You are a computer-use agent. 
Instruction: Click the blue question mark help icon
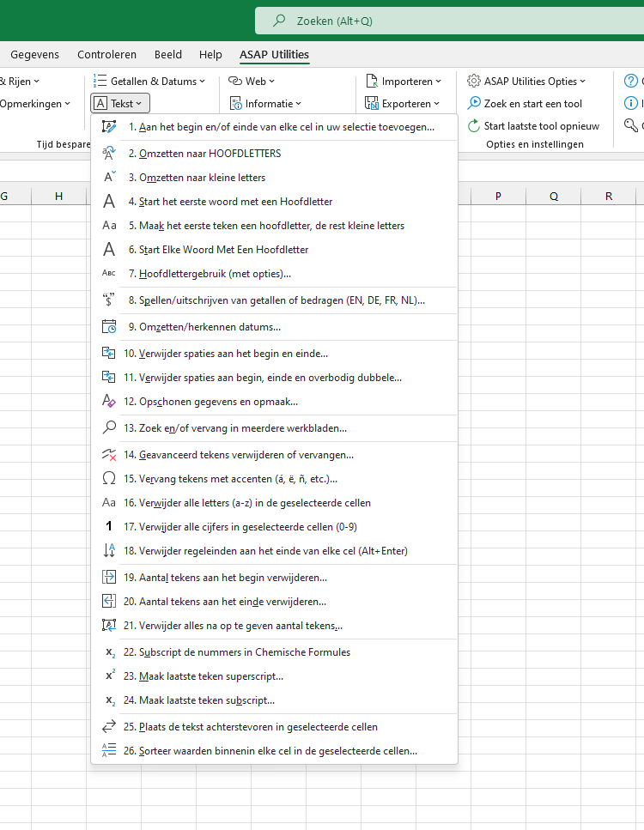[631, 81]
